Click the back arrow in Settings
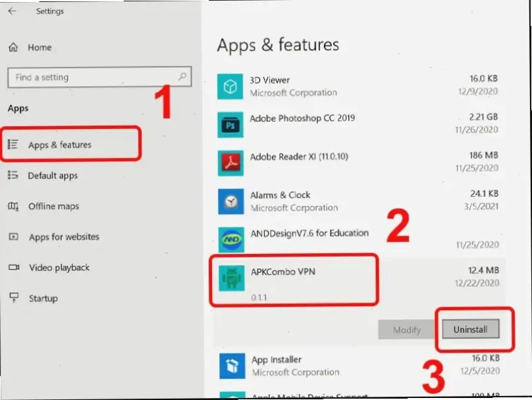Screen dimensions: 532x400 tap(12, 11)
